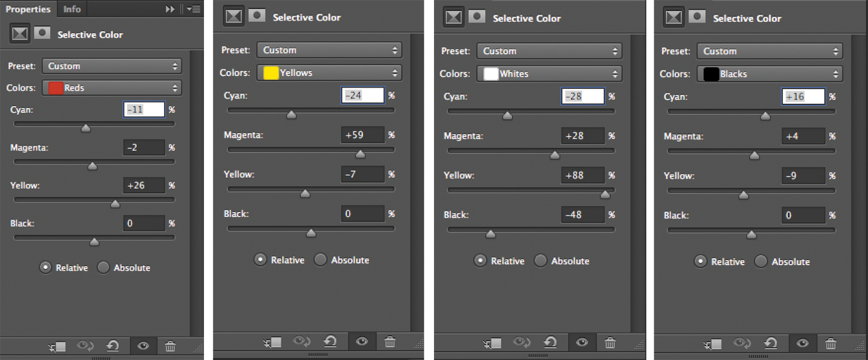Image resolution: width=868 pixels, height=360 pixels.
Task: Open the Preset dropdown in the Blacks panel
Action: click(769, 51)
